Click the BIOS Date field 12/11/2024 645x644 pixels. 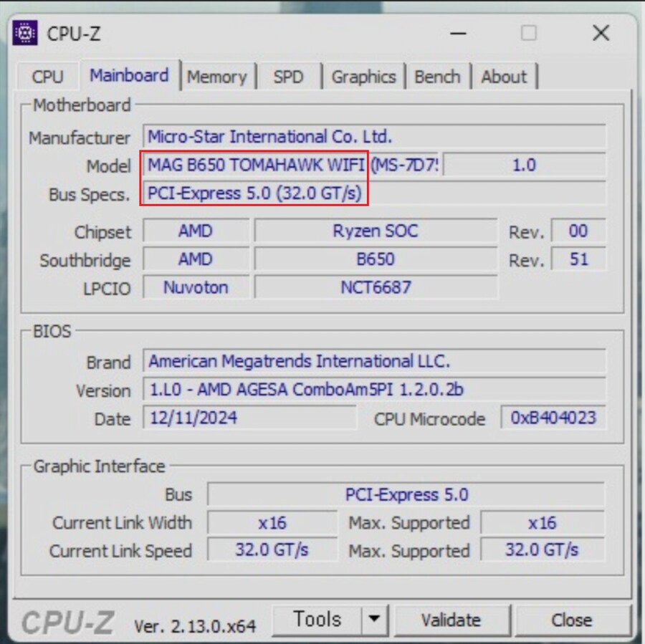coord(249,418)
